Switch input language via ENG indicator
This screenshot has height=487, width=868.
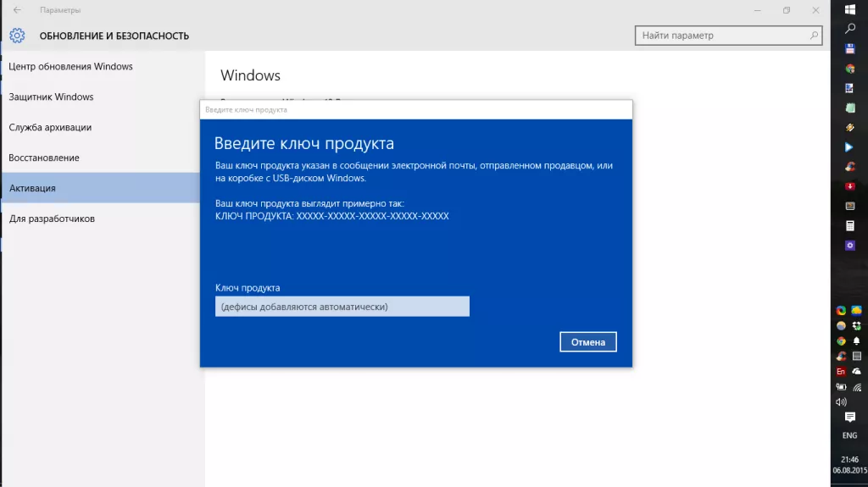click(x=849, y=435)
